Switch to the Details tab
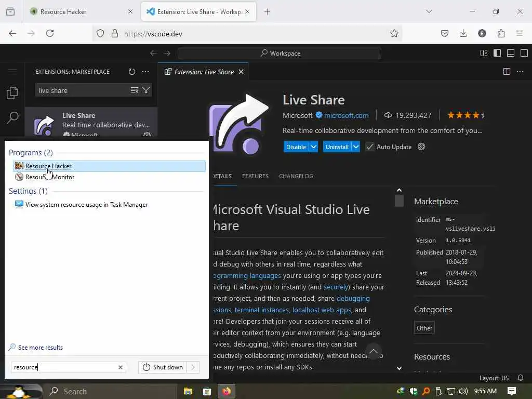532x399 pixels. [222, 176]
